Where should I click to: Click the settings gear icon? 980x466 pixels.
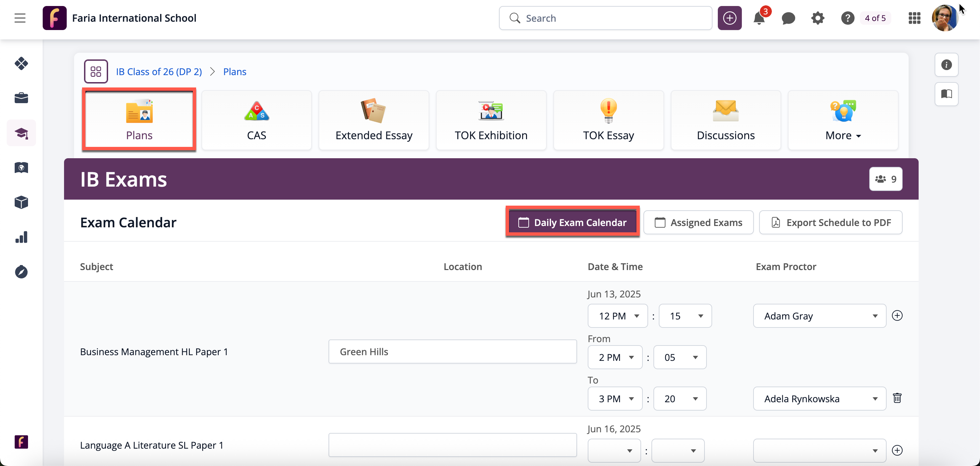[x=818, y=18]
